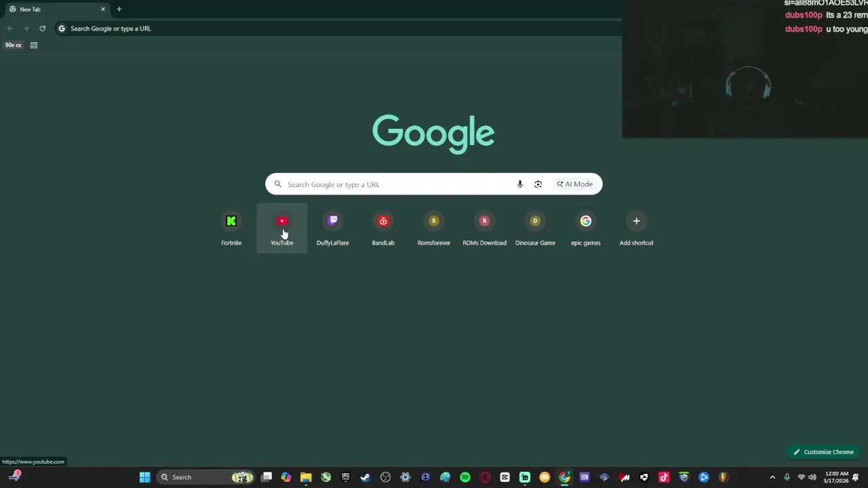Image resolution: width=868 pixels, height=488 pixels.
Task: Open the epic games shortcut
Action: [586, 228]
